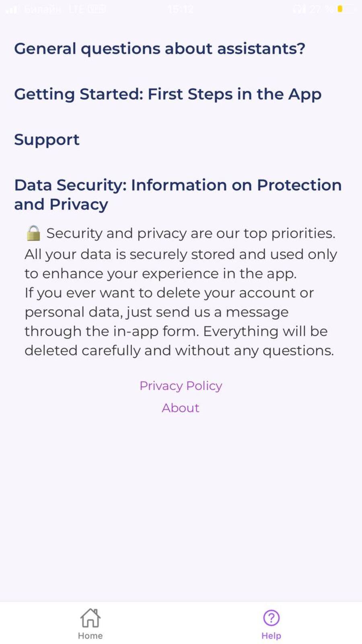Open the Privacy Policy link
Viewport: 362px width, 644px height.
(x=181, y=386)
